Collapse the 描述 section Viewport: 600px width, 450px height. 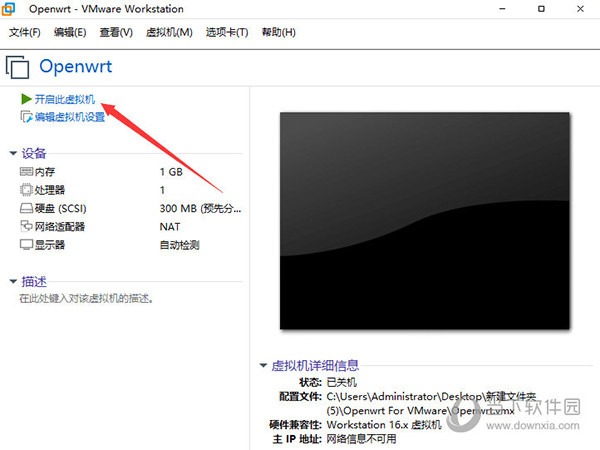[13, 282]
